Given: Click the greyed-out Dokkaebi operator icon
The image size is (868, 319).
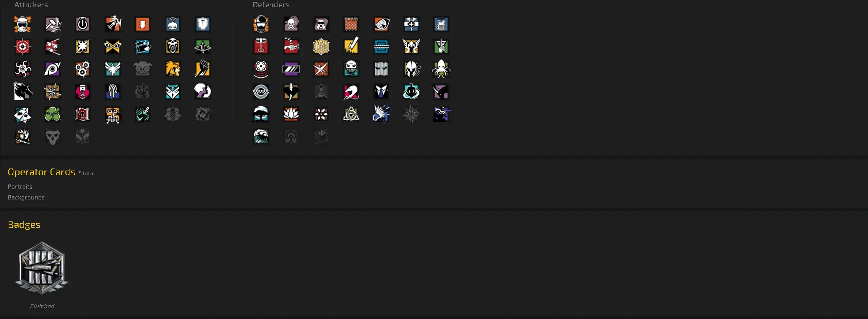Looking at the screenshot, I should [143, 69].
